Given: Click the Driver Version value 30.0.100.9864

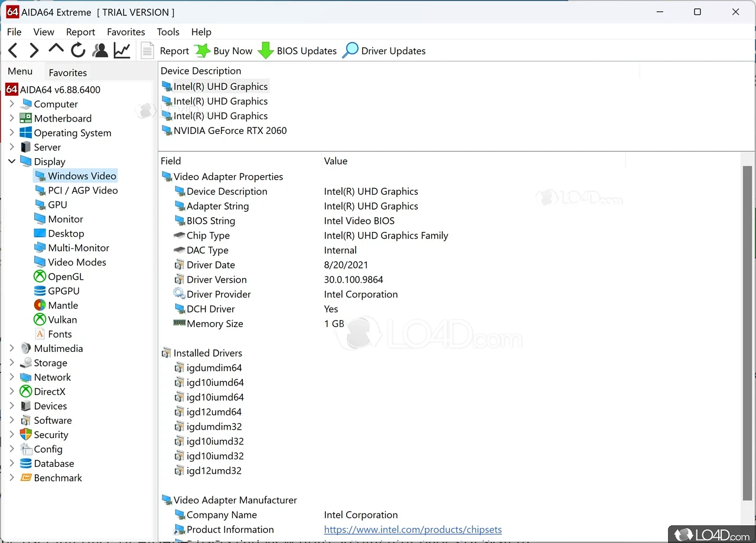Looking at the screenshot, I should coord(354,280).
